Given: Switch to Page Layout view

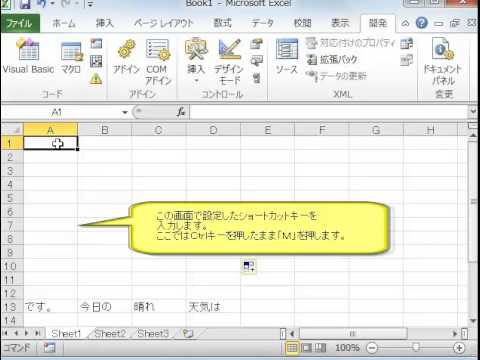Looking at the screenshot, I should point(306,348).
